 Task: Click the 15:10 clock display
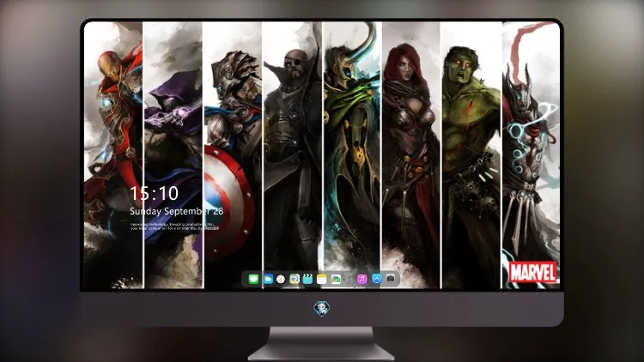click(x=154, y=193)
